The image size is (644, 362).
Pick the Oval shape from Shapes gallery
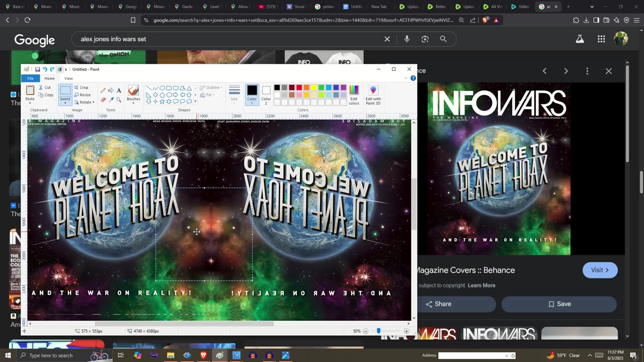pos(162,88)
